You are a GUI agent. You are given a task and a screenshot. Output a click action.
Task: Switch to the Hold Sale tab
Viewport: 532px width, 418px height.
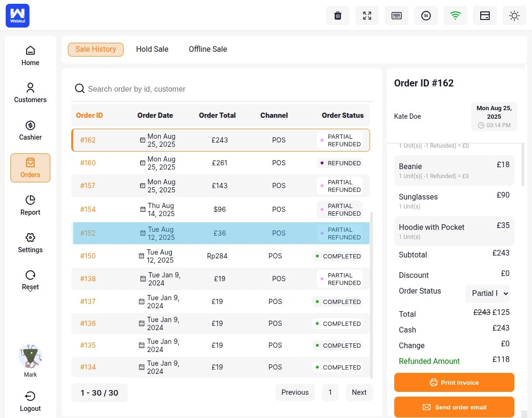[152, 49]
